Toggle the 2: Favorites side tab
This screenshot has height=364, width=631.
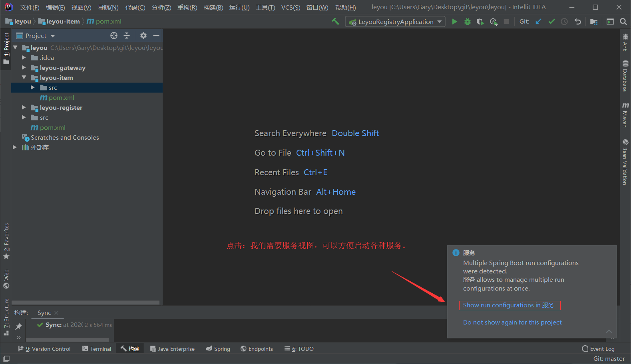tap(6, 241)
